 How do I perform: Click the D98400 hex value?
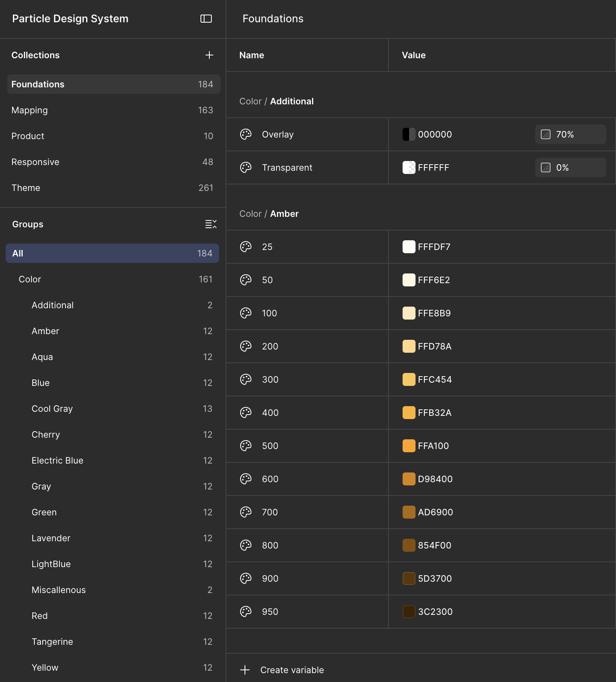[435, 479]
